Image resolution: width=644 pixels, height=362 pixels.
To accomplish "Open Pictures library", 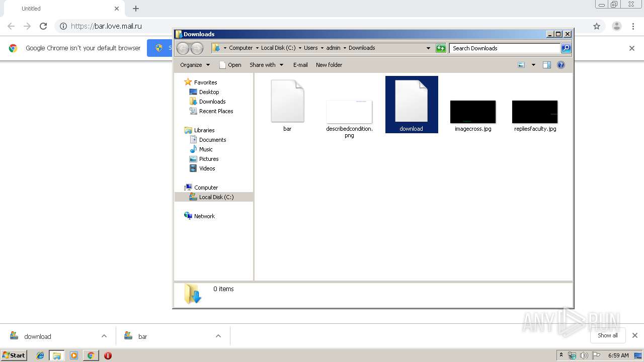I will coord(204,159).
